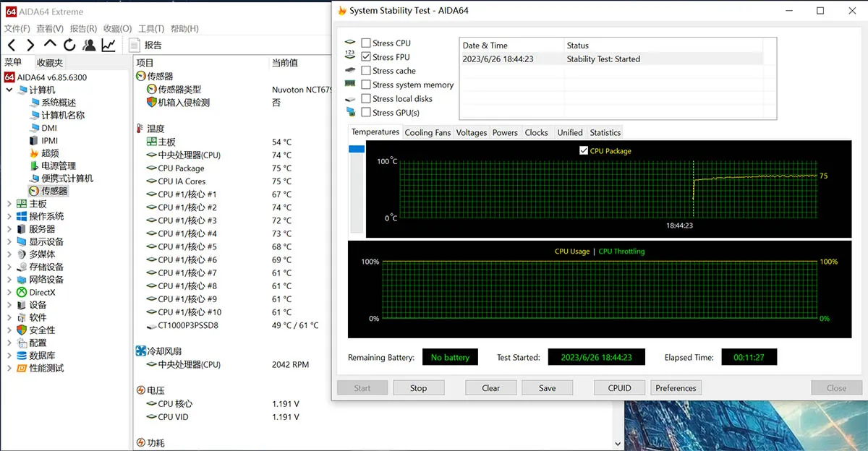Screen dimensions: 868x451
Task: Select 超频 overclock tree item
Action: (44, 153)
